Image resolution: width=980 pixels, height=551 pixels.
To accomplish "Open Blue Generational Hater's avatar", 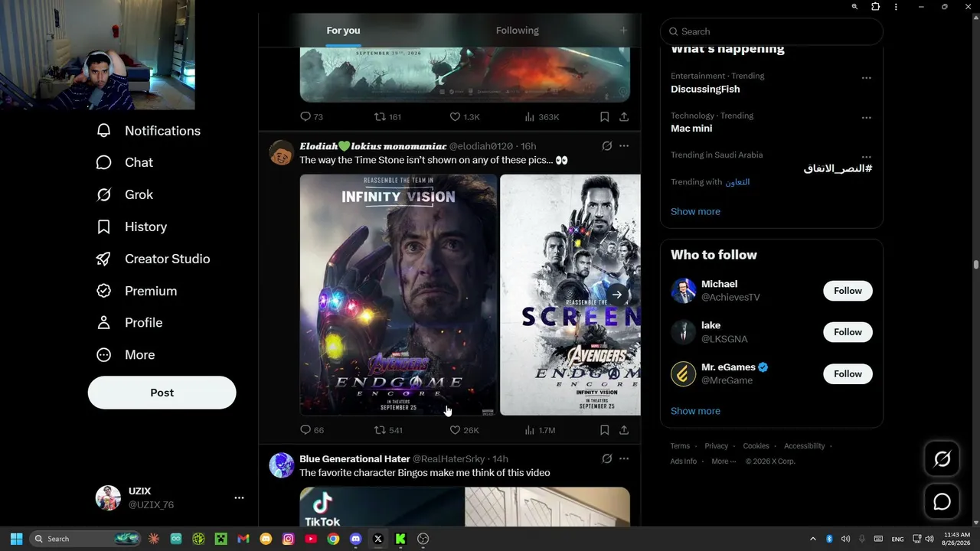I will point(282,465).
